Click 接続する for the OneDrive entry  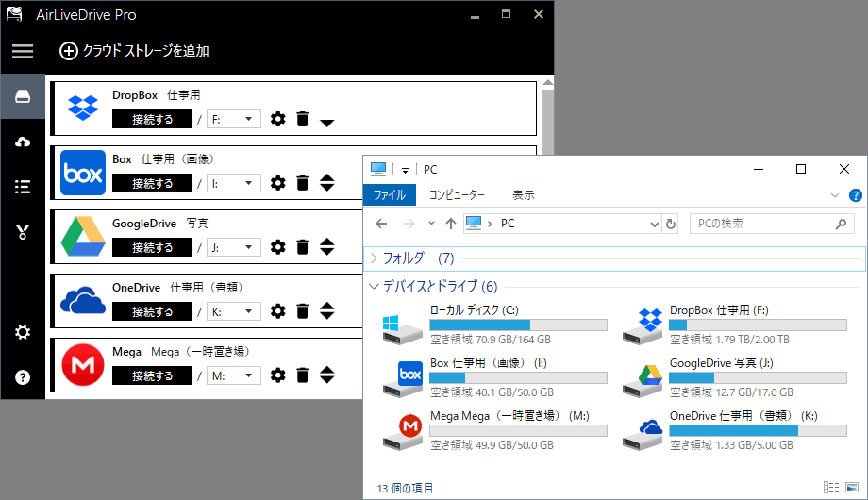(152, 311)
